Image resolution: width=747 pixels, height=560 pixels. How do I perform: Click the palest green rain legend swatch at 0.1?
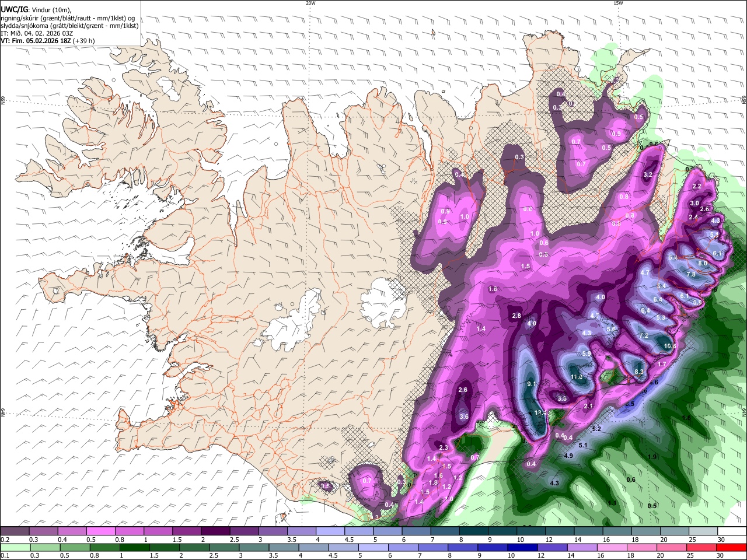tap(15, 547)
